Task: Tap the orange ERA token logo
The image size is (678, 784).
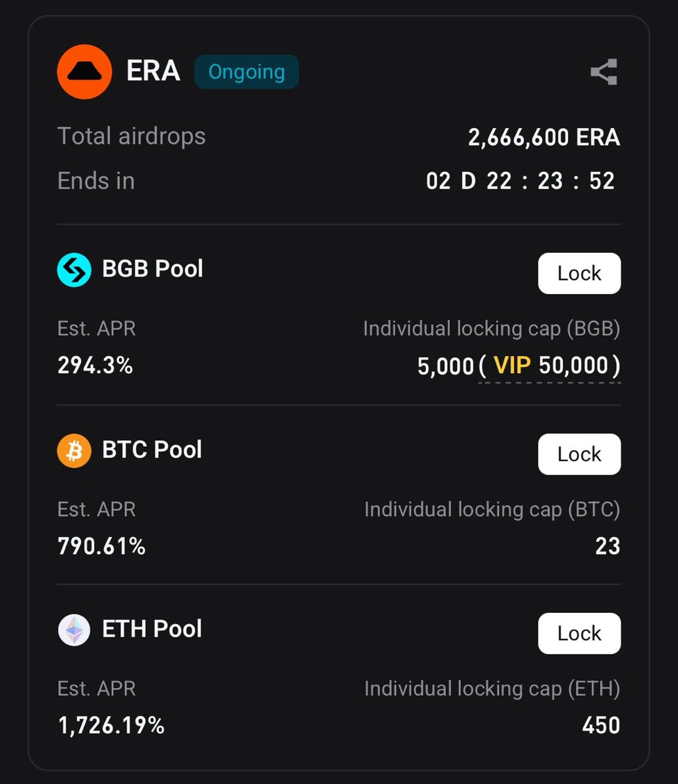Action: coord(84,72)
